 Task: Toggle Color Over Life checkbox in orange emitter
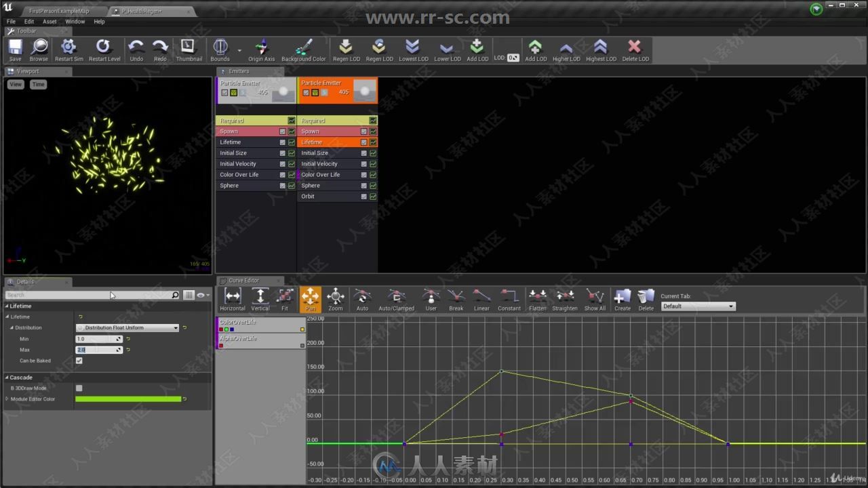click(x=364, y=175)
